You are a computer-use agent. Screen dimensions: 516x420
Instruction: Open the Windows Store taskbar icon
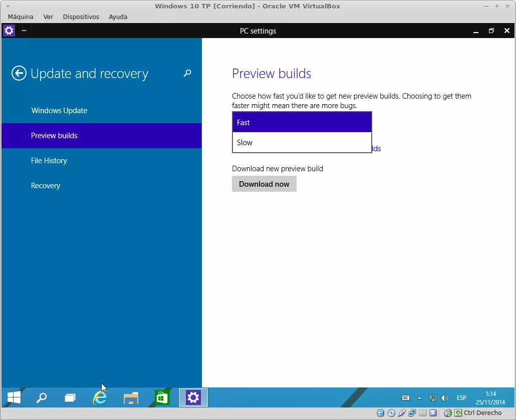[162, 398]
